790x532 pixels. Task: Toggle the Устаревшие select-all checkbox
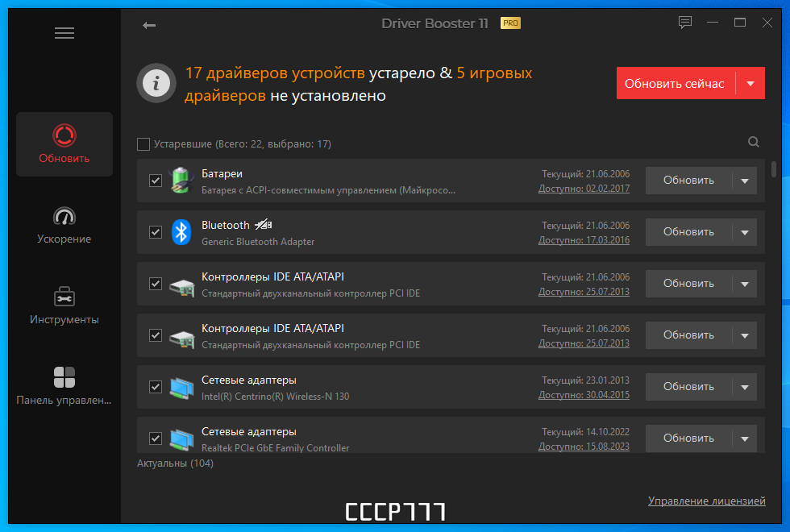(143, 144)
